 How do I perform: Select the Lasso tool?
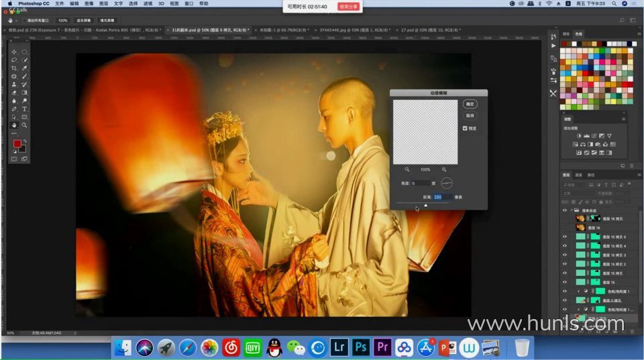coord(14,60)
